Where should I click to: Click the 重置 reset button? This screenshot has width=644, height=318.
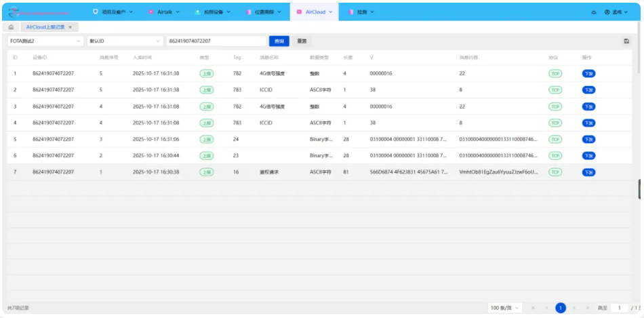point(302,41)
